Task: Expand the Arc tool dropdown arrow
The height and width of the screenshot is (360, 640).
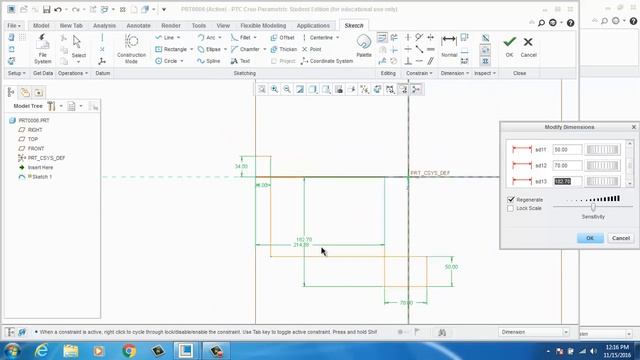Action: pyautogui.click(x=220, y=38)
